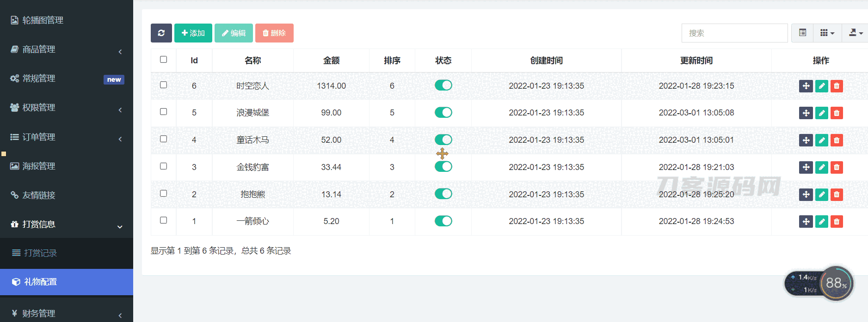This screenshot has width=868, height=322.
Task: Click green edit icon for 浪漫城堡 row
Action: click(x=822, y=113)
